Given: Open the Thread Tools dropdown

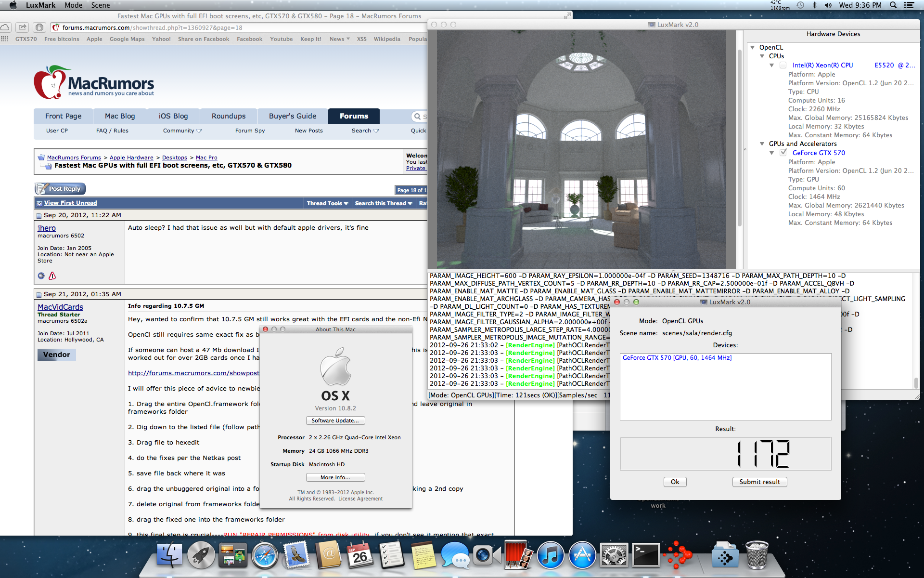Looking at the screenshot, I should pyautogui.click(x=327, y=203).
